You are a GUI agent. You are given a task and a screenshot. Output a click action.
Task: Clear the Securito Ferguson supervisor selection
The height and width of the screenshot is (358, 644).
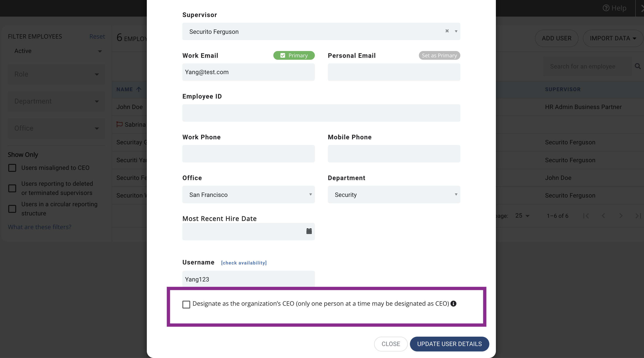tap(447, 31)
